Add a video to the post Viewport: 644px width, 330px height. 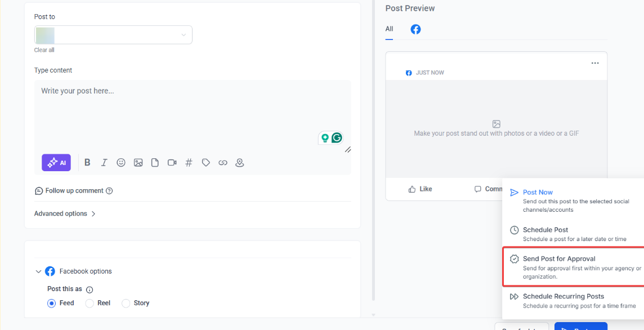tap(172, 163)
